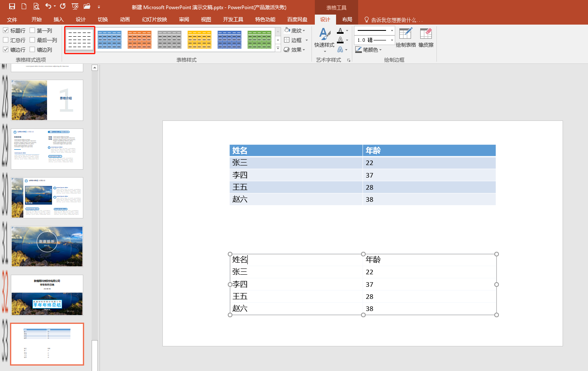Click the 年龄 header cell in blue table
This screenshot has width=588, height=371.
[x=429, y=150]
